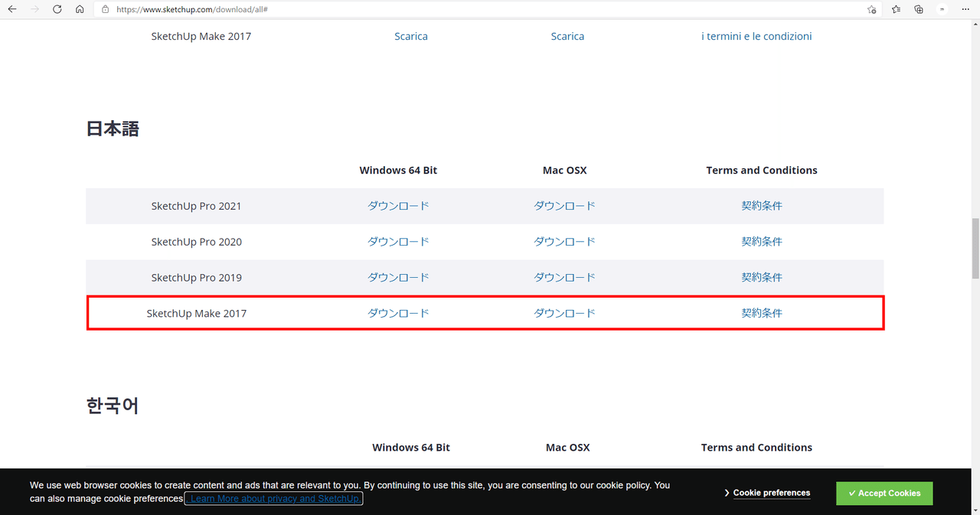
Task: Download SketchUp Pro 2021 for Windows 64 Bit
Action: pos(398,205)
